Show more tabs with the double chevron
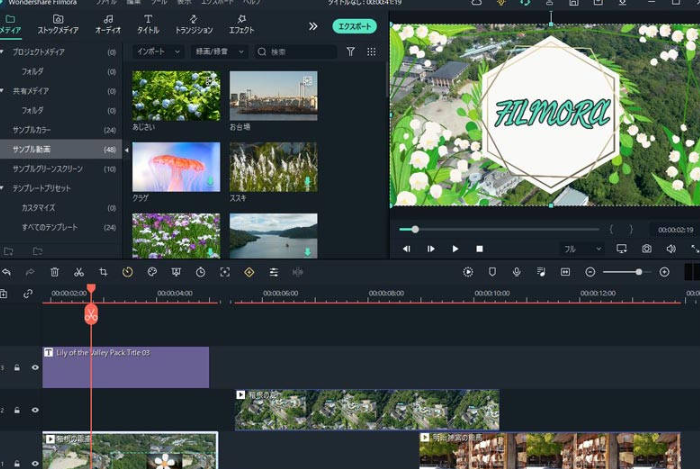Viewport: 700px width, 469px height. 313,26
